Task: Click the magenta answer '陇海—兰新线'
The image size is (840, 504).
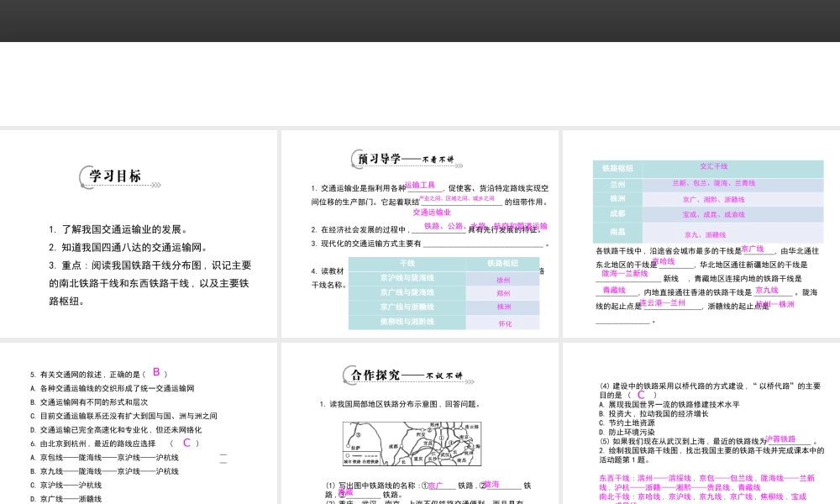Action: [x=625, y=274]
